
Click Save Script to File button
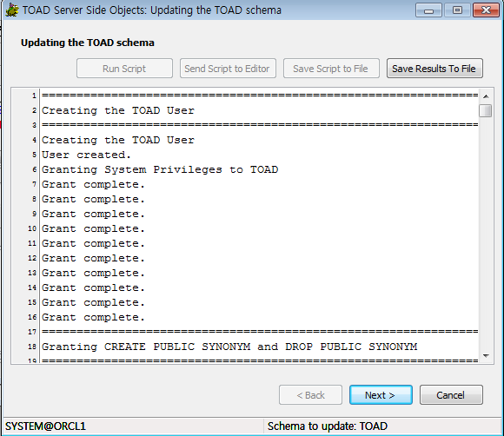click(x=331, y=69)
